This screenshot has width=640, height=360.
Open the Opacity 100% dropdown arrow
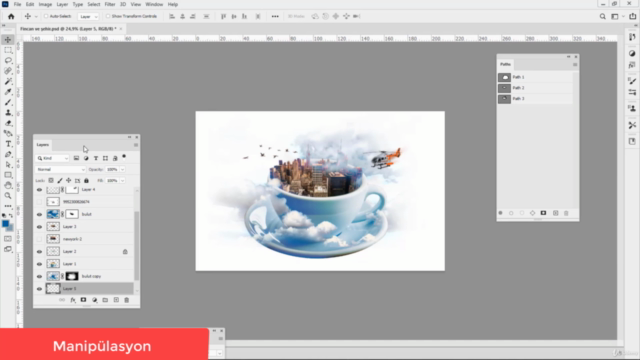click(x=122, y=169)
